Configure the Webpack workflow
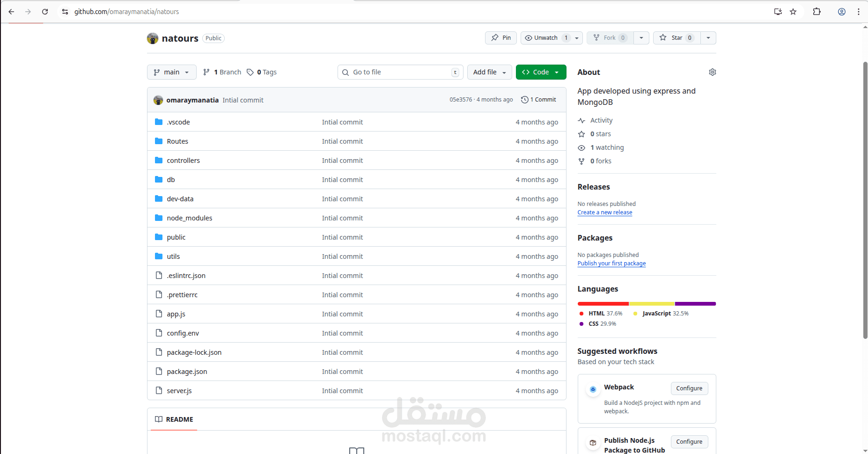868x454 pixels. [689, 388]
